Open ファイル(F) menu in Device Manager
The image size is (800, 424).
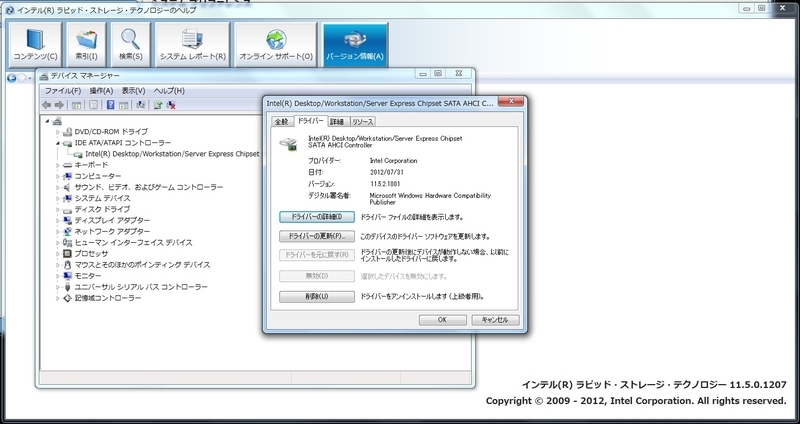point(63,91)
